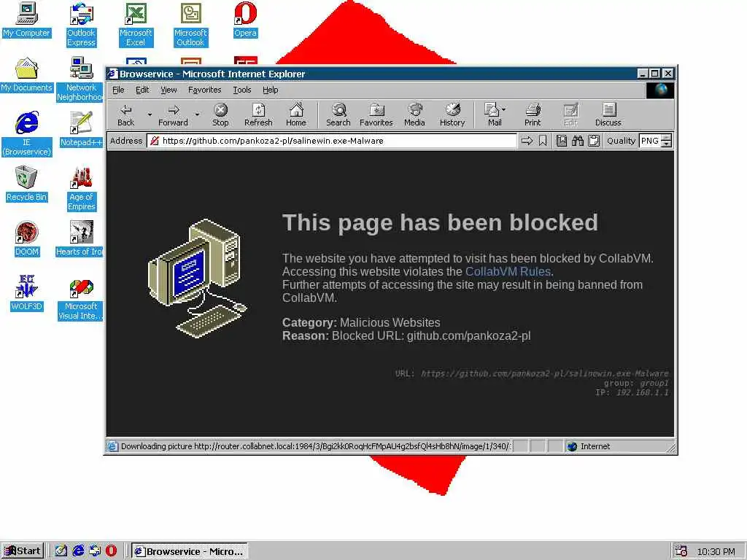Launch Outlook Express from quick launch

(94, 551)
